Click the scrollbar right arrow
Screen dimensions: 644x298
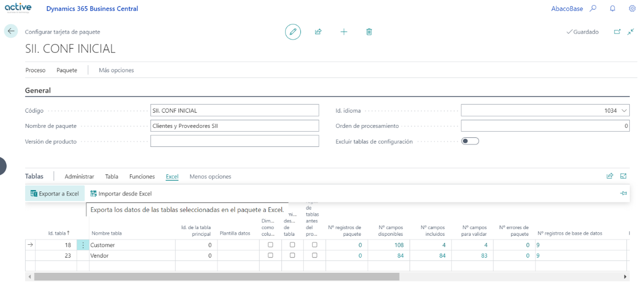coord(625,277)
